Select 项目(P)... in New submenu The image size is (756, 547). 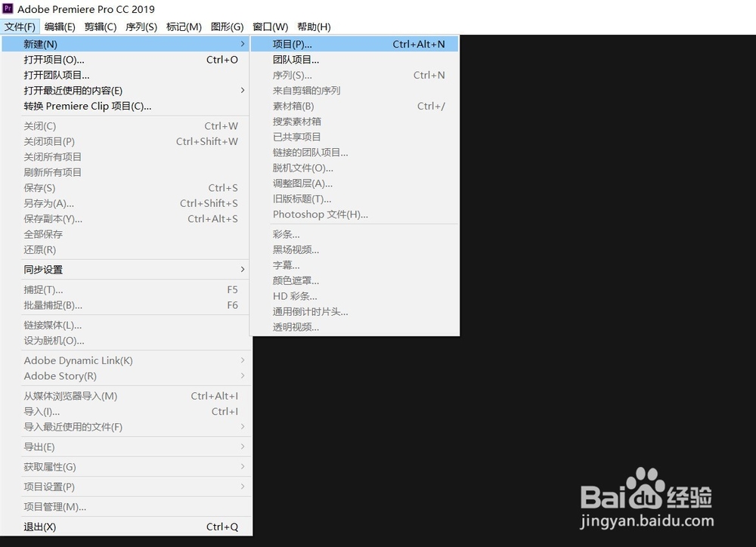pyautogui.click(x=355, y=44)
